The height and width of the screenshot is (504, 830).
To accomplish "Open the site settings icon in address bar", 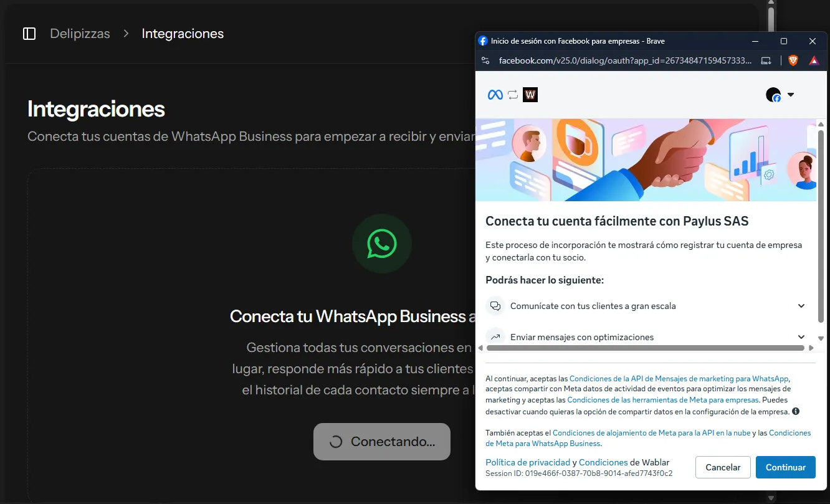I will 485,60.
